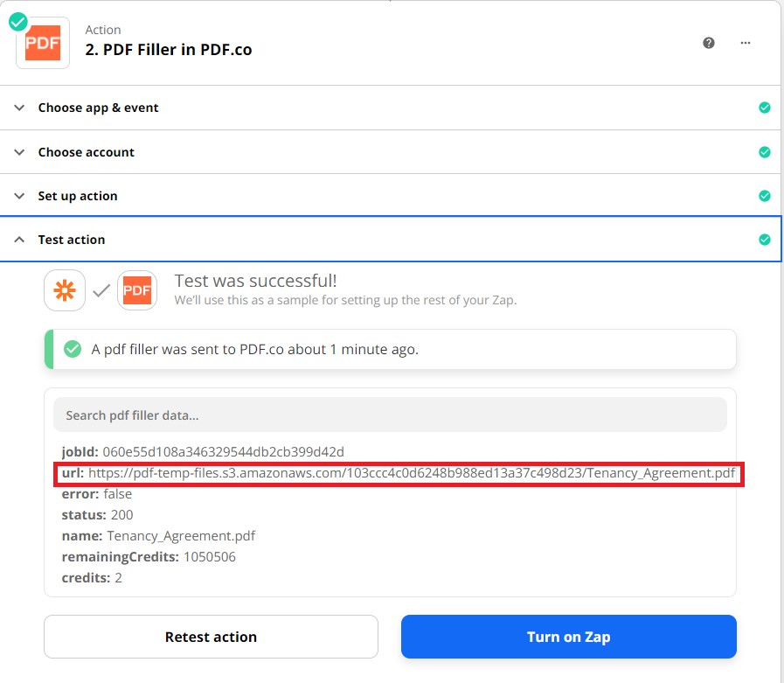This screenshot has height=683, width=784.
Task: Click the Retest action button
Action: tap(211, 637)
